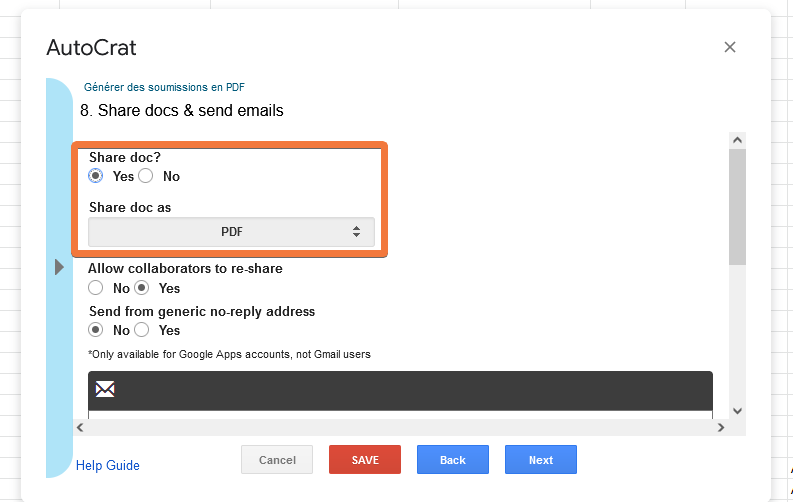Select Yes for Share doc
Screen dimensions: 793x502
(96, 176)
